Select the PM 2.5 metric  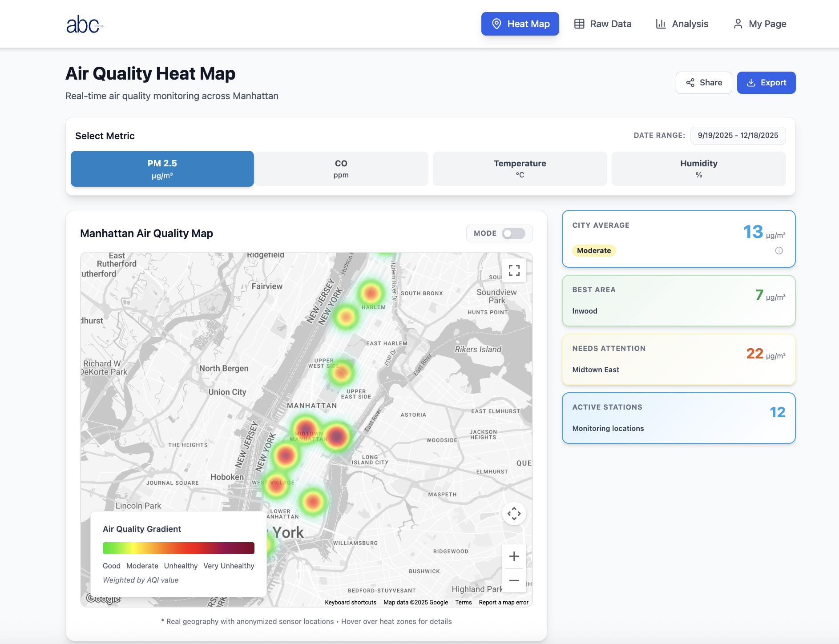[162, 169]
